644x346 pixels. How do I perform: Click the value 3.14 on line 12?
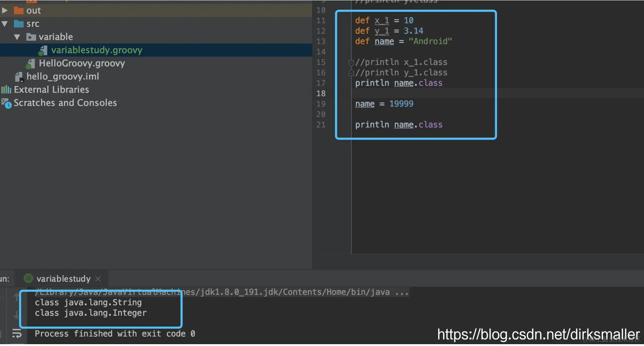tap(414, 31)
